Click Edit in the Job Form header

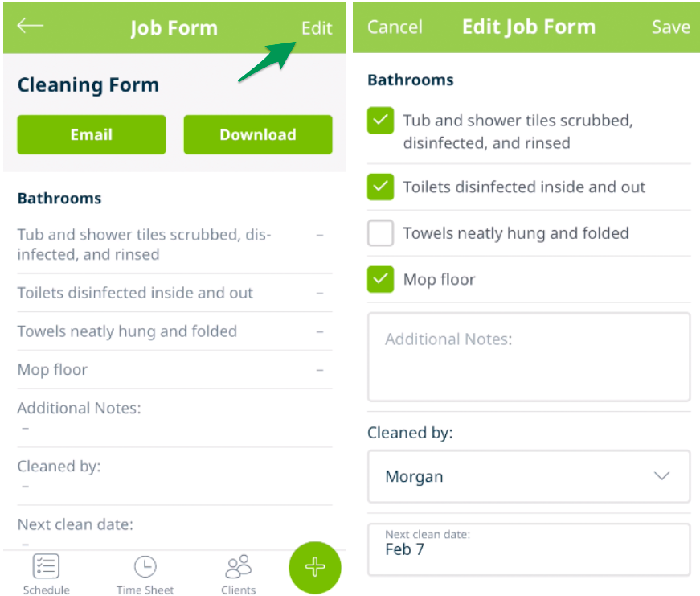click(317, 28)
